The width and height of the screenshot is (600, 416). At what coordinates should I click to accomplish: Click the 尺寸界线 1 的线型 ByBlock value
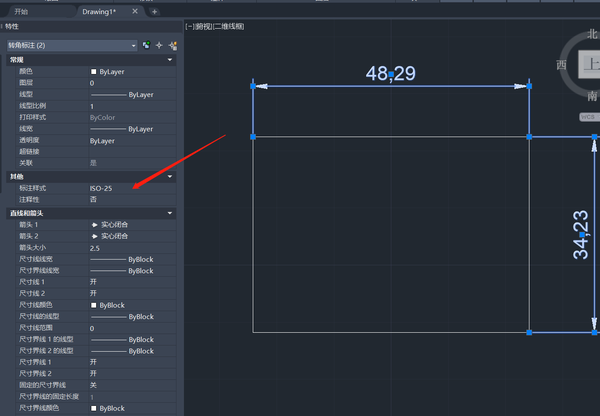pos(132,339)
